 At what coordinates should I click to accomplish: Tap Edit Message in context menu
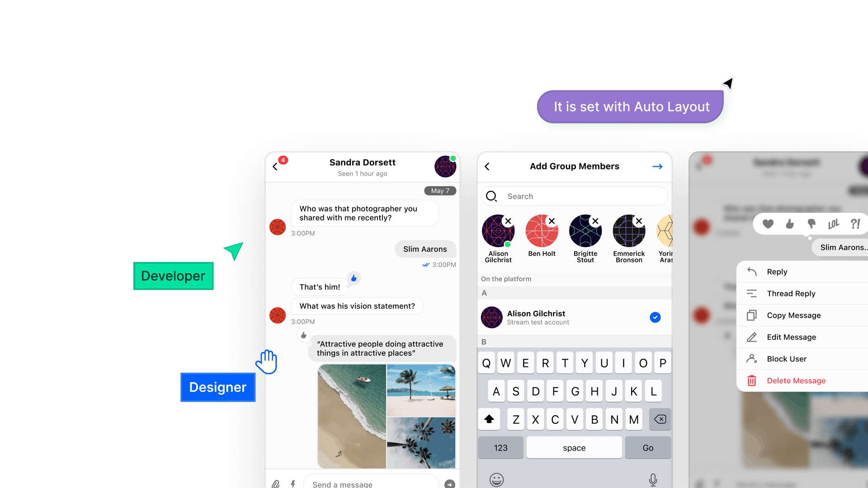click(792, 337)
